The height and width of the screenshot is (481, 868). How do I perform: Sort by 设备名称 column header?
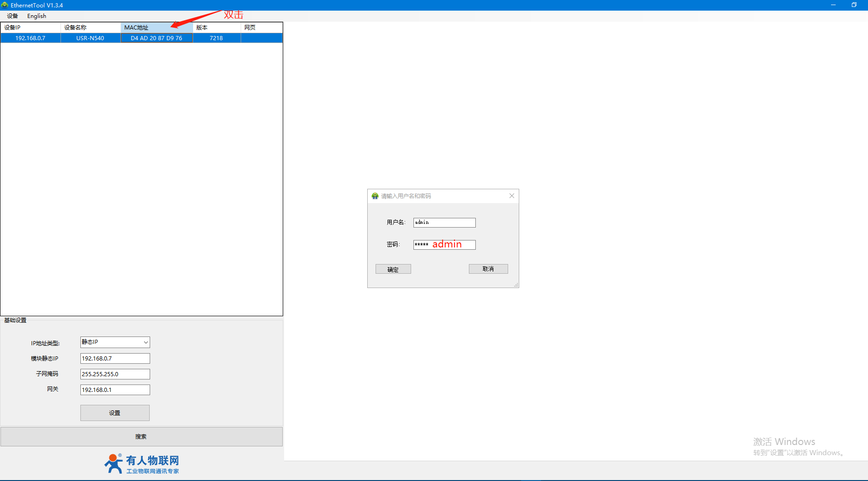coord(91,28)
